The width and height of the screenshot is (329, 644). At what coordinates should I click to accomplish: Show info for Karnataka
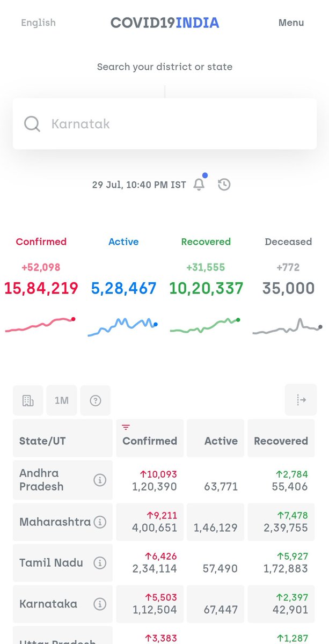(x=100, y=604)
